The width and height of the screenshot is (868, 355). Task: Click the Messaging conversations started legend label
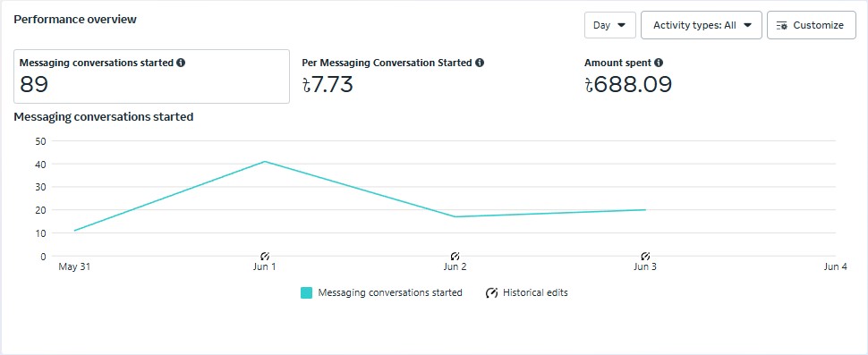pyautogui.click(x=390, y=293)
